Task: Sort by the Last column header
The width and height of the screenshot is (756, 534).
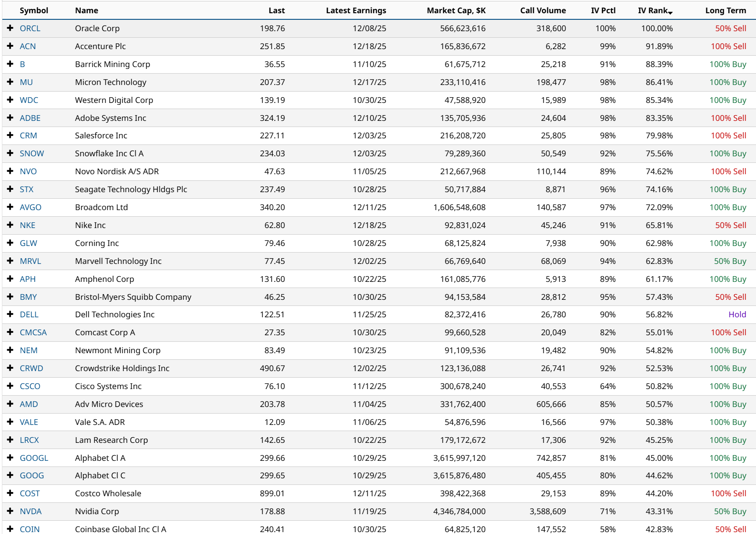Action: pos(277,10)
